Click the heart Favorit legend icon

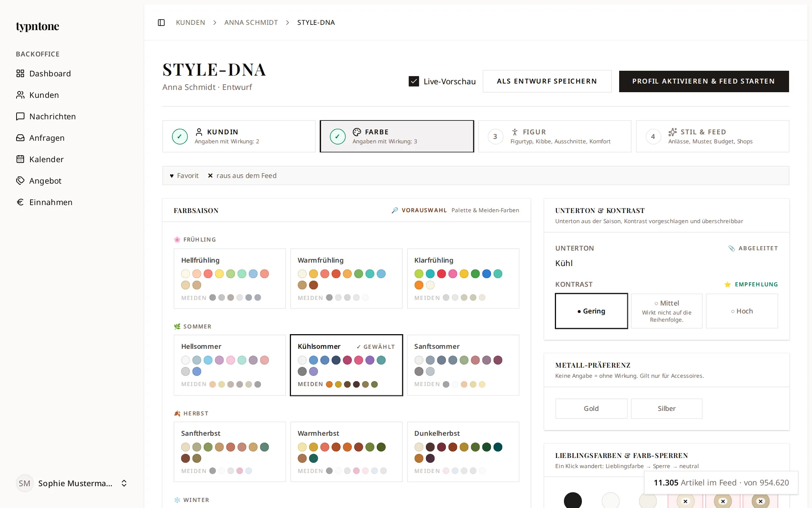(x=172, y=176)
